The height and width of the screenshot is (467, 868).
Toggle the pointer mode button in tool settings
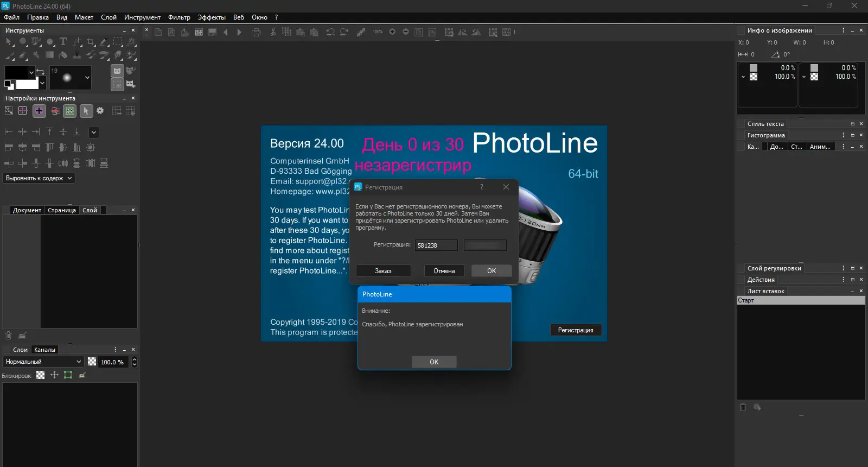86,111
